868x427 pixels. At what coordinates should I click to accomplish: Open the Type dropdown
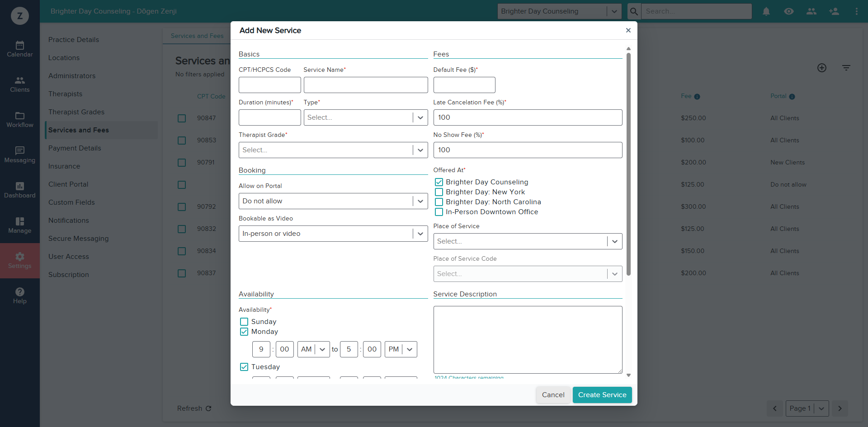366,117
